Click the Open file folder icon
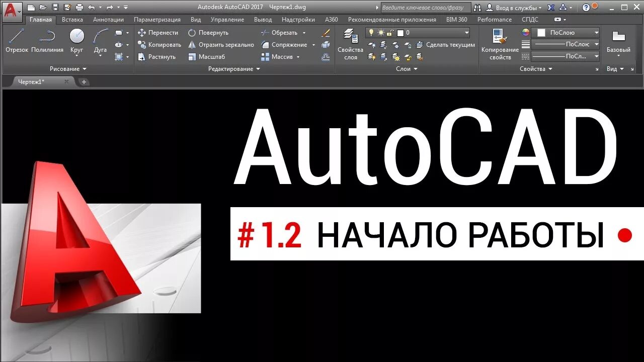 pos(43,8)
